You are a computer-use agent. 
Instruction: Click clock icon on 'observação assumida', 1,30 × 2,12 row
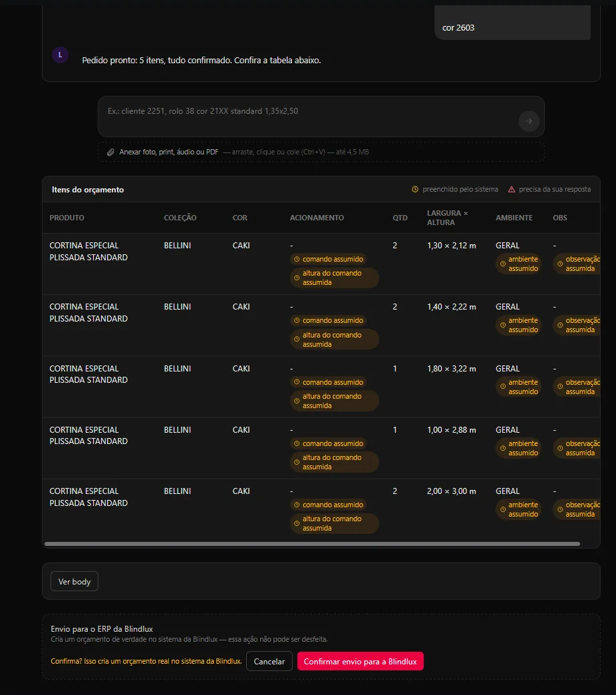coord(559,264)
